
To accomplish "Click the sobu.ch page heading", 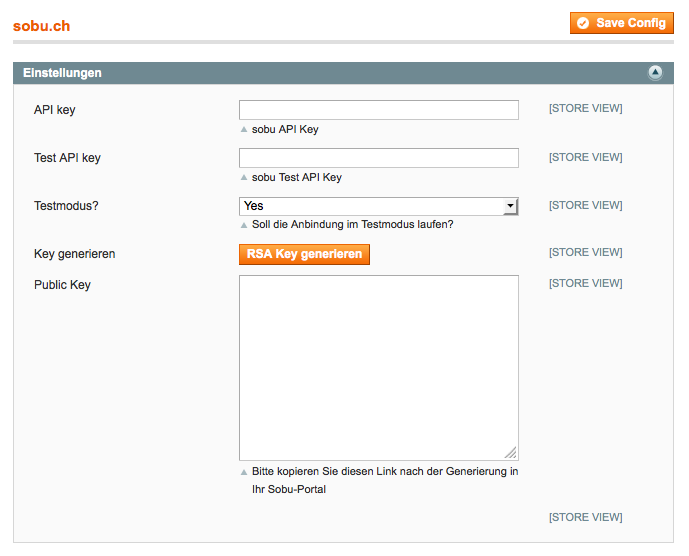I will click(x=41, y=26).
